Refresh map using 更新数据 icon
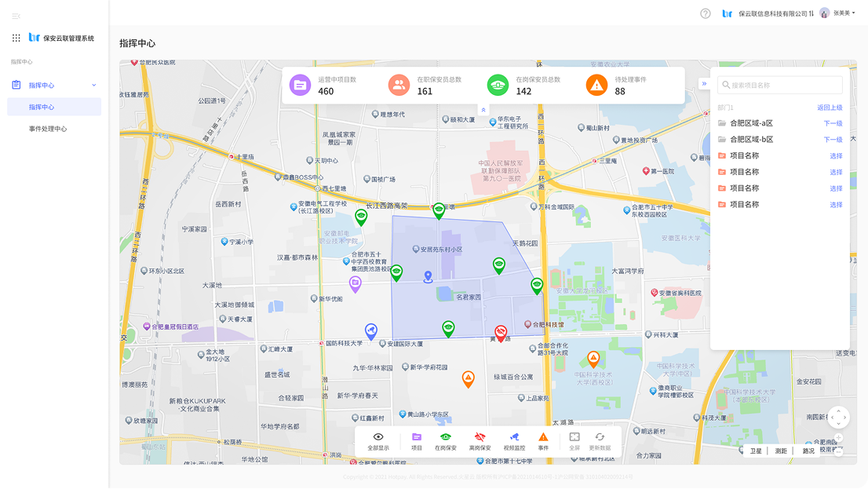Screen dimensions: 868x489 point(600,437)
